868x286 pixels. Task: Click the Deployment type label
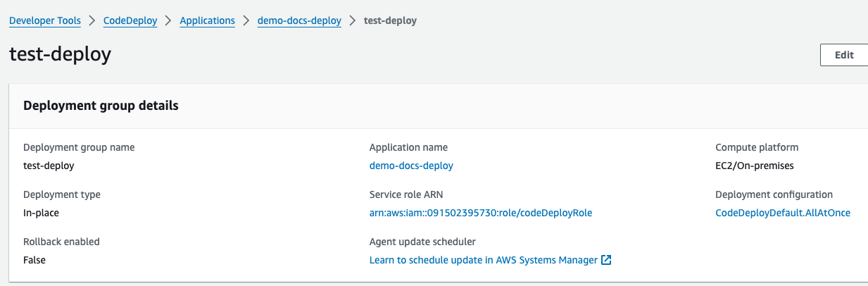click(x=62, y=194)
